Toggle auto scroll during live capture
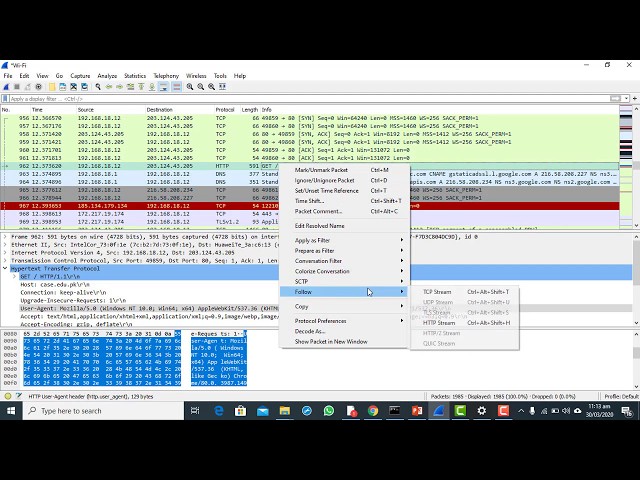The height and width of the screenshot is (480, 640). (163, 87)
